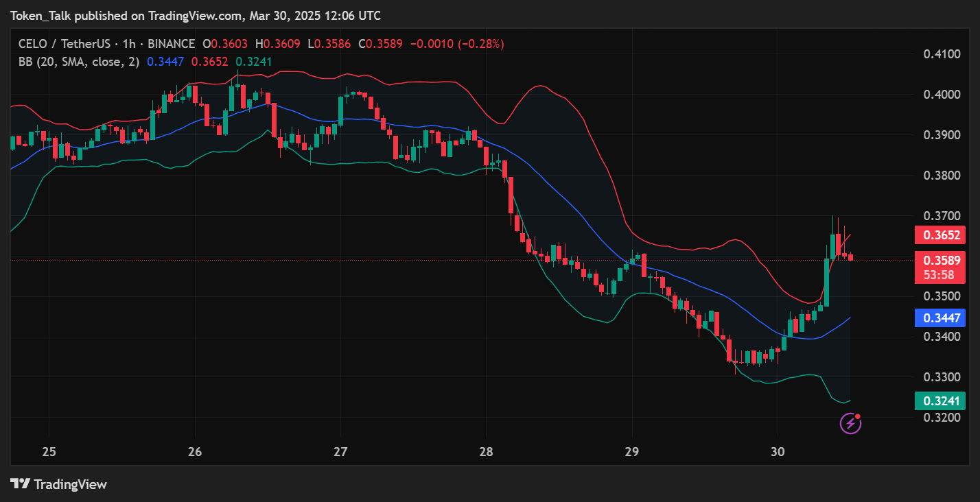Image resolution: width=980 pixels, height=502 pixels.
Task: Click the date label 25 on time axis
Action: coord(49,452)
